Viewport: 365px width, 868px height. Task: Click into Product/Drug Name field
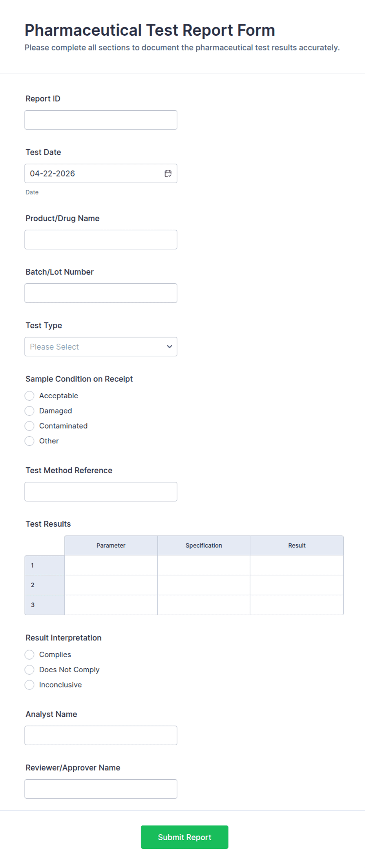click(x=101, y=239)
